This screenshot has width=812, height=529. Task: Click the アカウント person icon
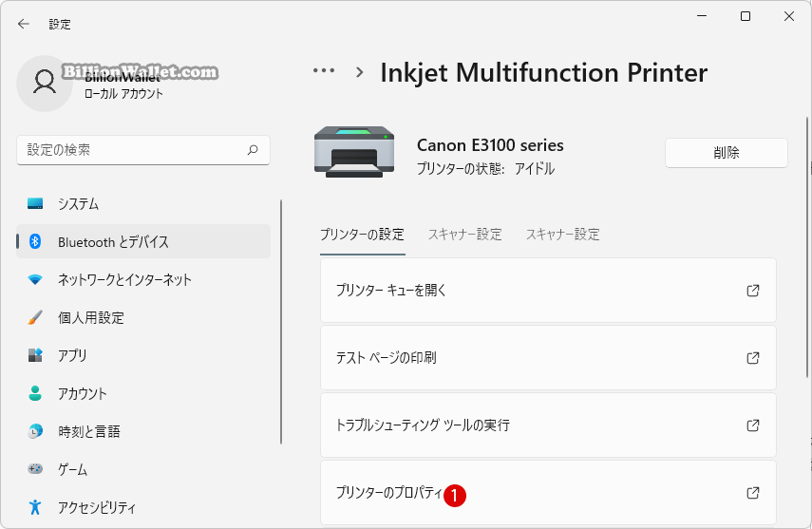(x=35, y=393)
